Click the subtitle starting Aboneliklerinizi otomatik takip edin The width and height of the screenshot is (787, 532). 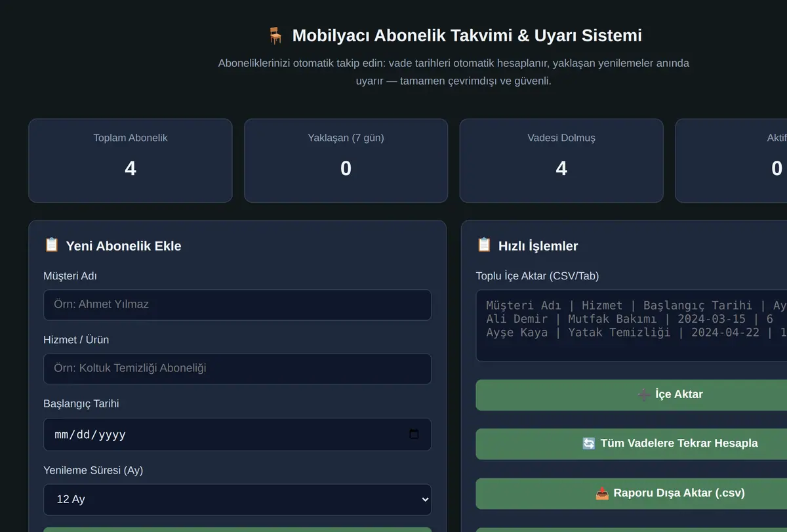[x=454, y=72]
